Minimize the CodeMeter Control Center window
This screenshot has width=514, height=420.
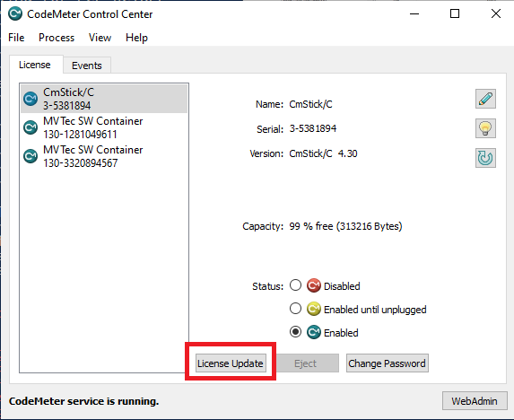(x=414, y=13)
